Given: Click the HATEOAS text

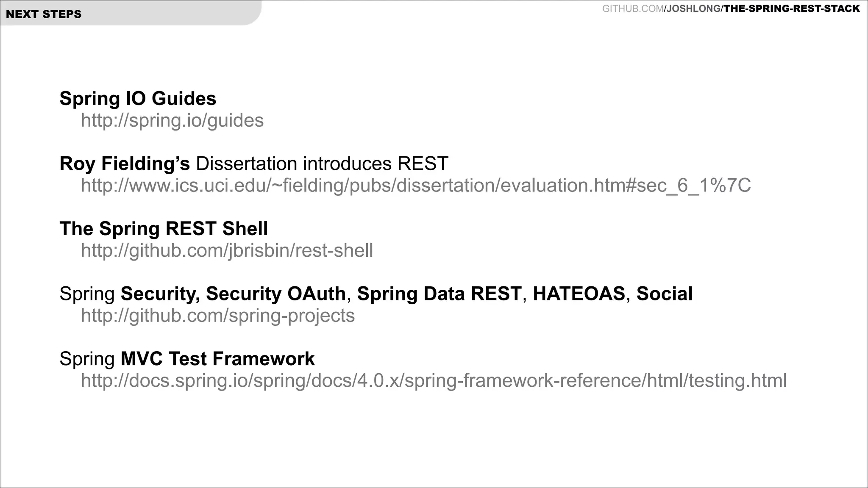Looking at the screenshot, I should click(x=579, y=294).
